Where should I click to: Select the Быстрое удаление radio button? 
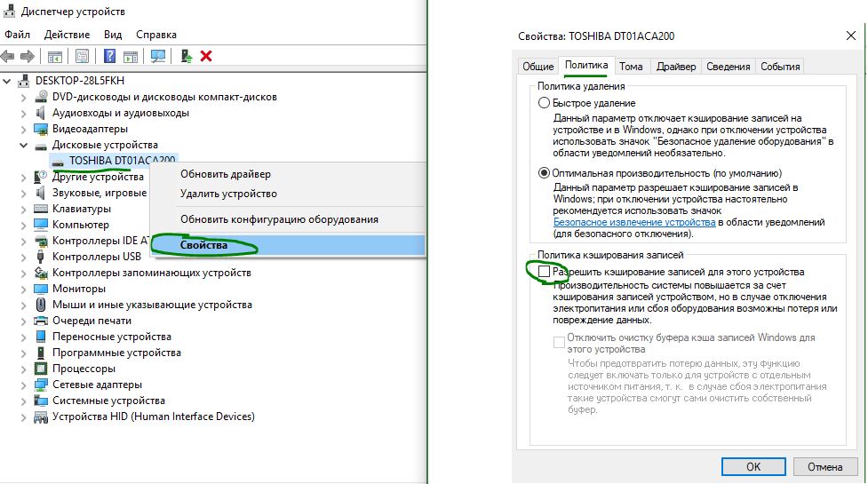pyautogui.click(x=545, y=103)
